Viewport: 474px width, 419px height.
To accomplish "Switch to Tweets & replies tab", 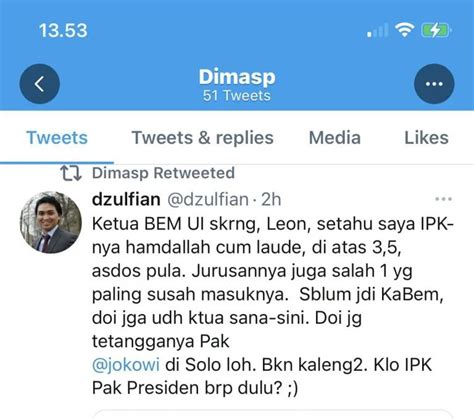I will click(203, 138).
